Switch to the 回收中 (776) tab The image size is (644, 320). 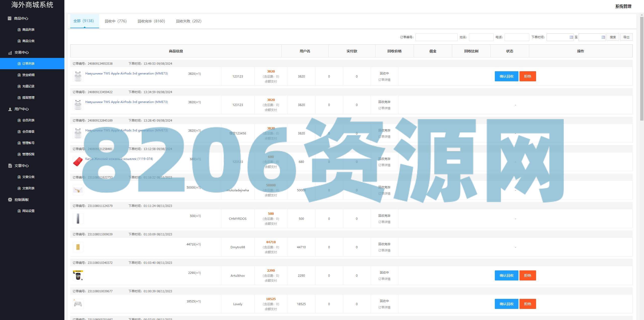116,21
